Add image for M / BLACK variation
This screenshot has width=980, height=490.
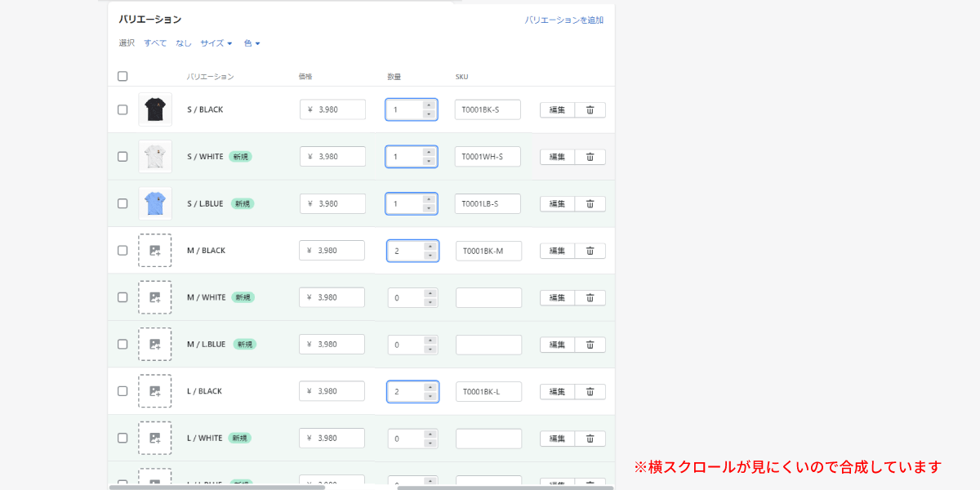(155, 251)
